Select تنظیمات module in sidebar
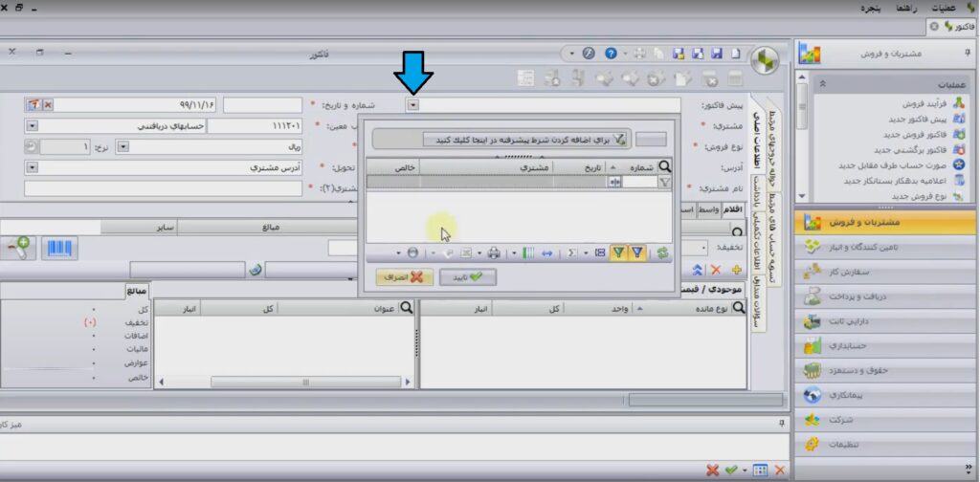Image resolution: width=980 pixels, height=482 pixels. point(885,445)
